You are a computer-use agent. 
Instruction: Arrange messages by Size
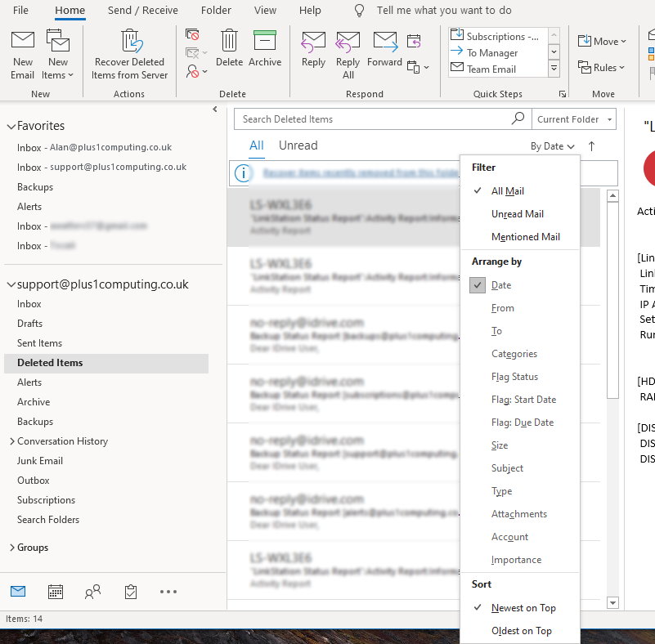coord(500,445)
